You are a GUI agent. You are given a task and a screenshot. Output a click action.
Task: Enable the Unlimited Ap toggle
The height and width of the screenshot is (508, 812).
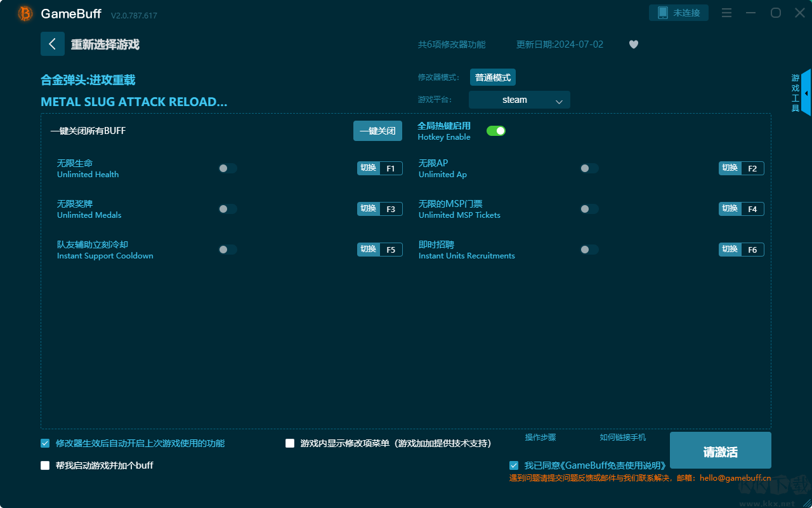pyautogui.click(x=589, y=168)
